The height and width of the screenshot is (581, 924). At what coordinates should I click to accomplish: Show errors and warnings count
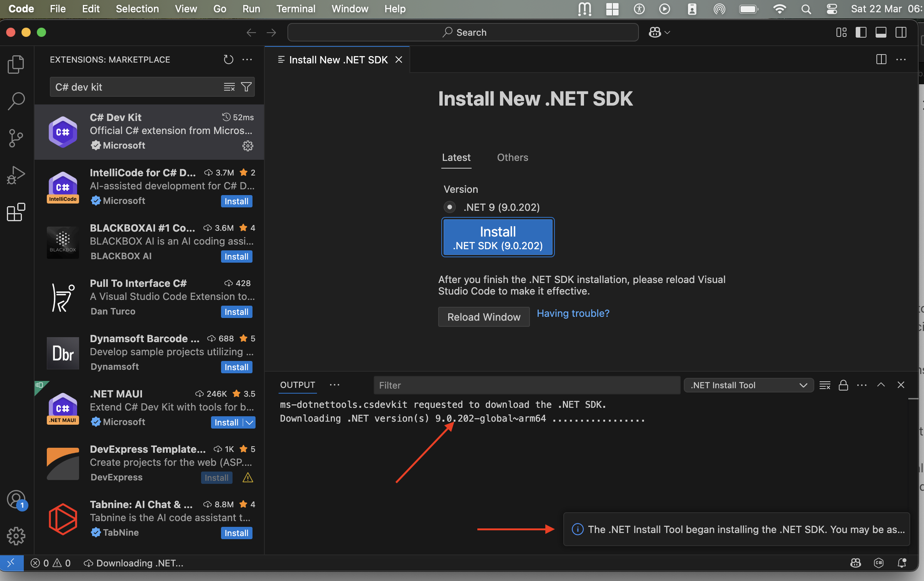pos(51,563)
